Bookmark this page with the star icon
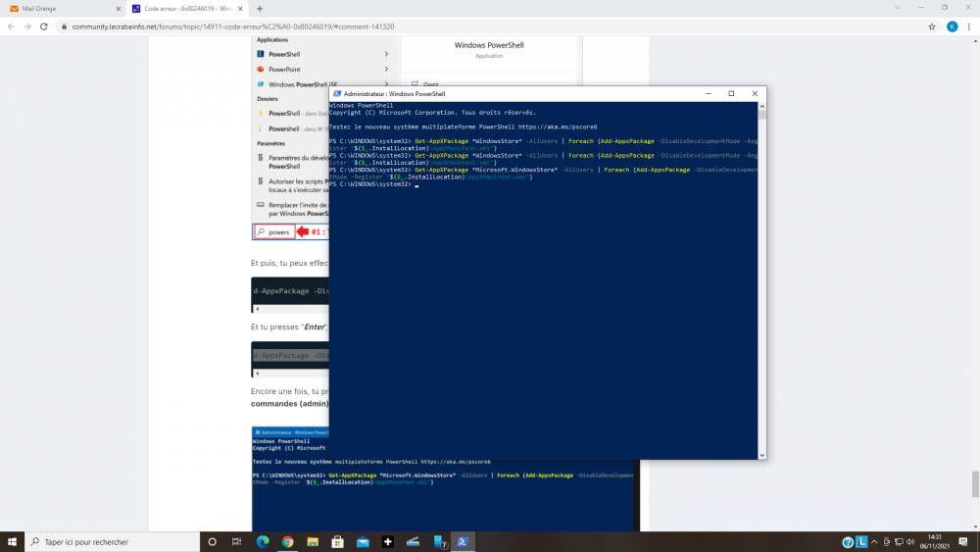The image size is (980, 552). (x=929, y=26)
